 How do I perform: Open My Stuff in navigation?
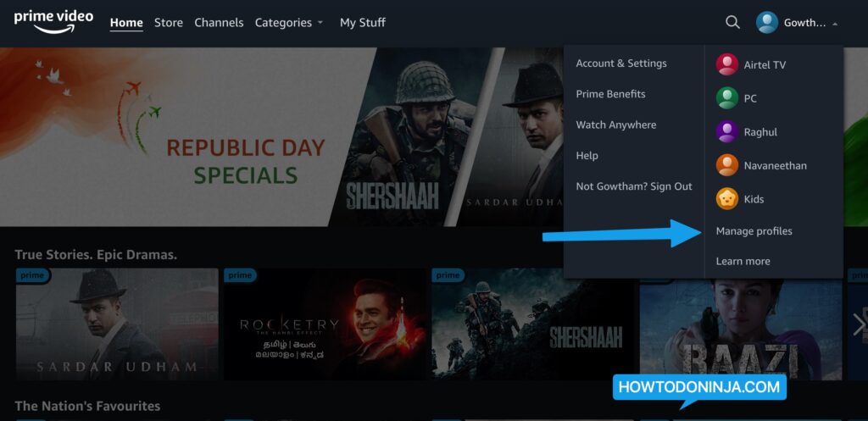(x=363, y=23)
